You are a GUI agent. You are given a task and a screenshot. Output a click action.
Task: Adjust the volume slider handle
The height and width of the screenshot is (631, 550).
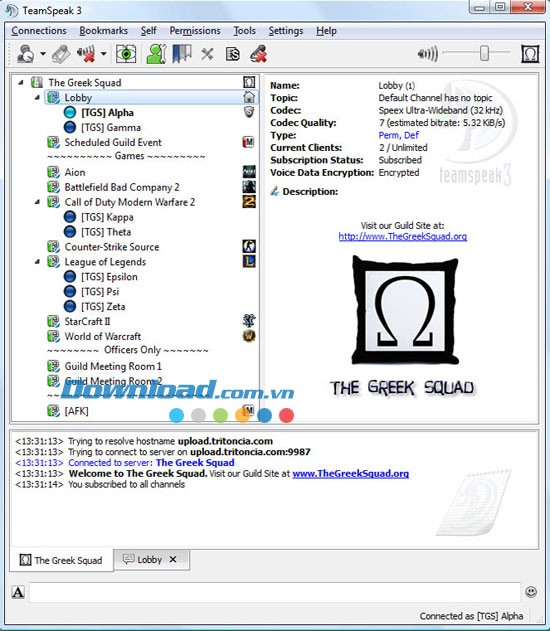484,53
